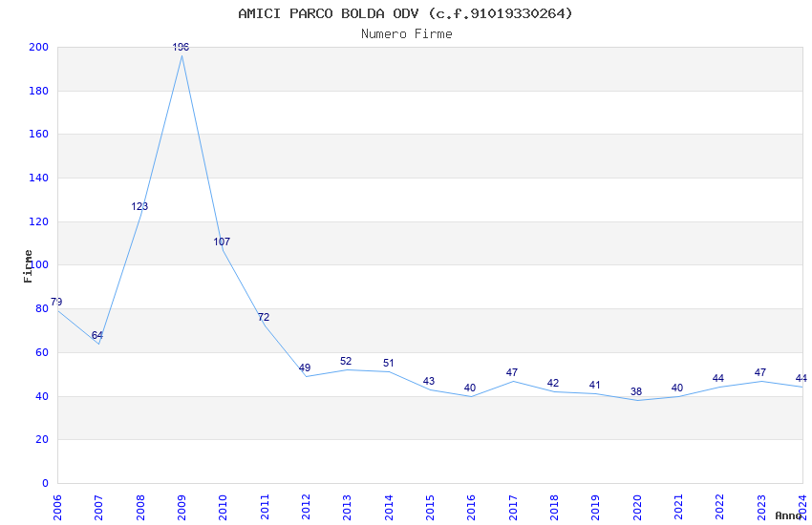This screenshot has width=812, height=525.
Task: Click y-axis tick label 20
Action: [42, 440]
